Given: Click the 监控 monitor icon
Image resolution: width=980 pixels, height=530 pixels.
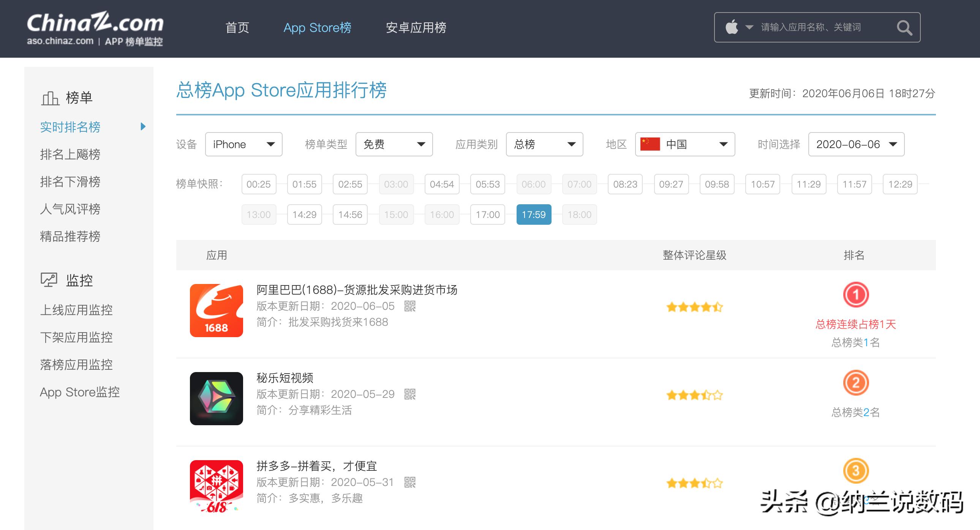Looking at the screenshot, I should point(49,280).
